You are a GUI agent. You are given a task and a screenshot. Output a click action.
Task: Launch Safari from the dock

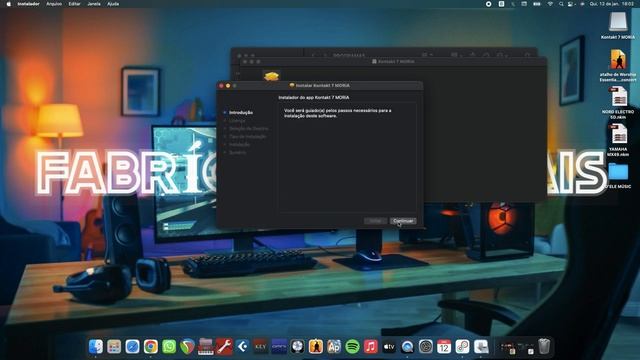[133, 347]
